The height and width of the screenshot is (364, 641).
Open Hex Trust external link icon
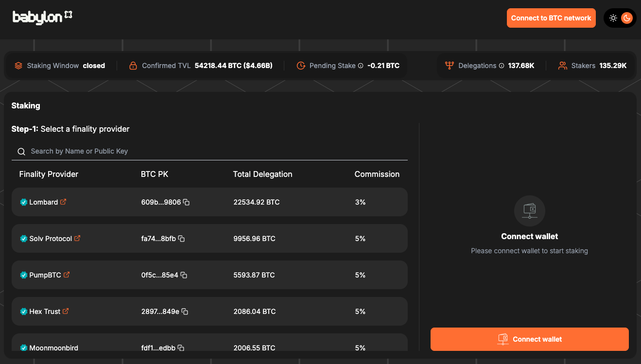(x=66, y=311)
